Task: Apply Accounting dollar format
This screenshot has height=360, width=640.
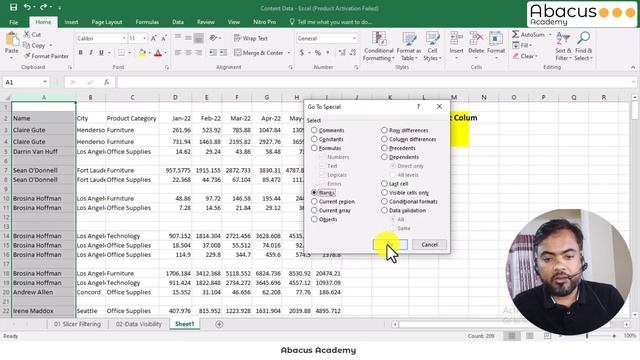Action: 302,53
